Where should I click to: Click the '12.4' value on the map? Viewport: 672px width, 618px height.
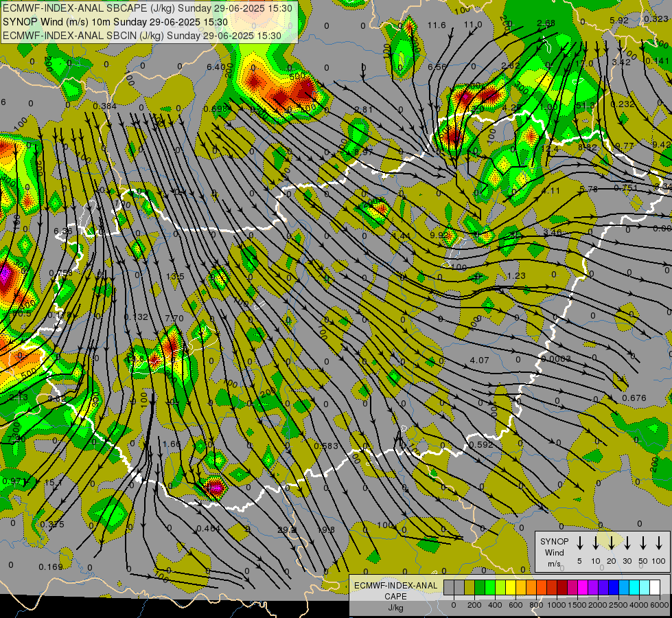pos(550,148)
